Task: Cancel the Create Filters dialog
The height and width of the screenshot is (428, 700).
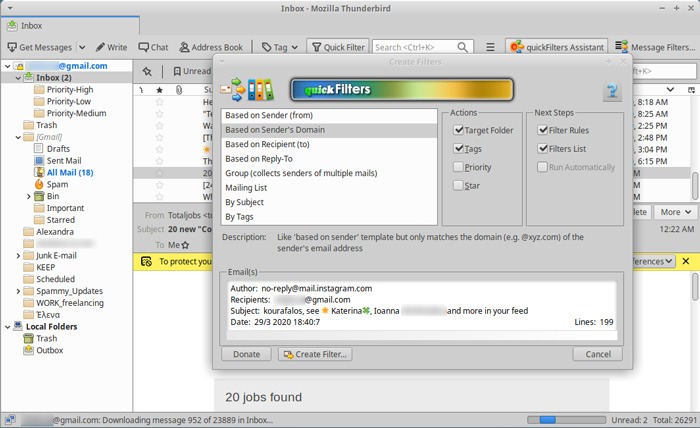Action: pyautogui.click(x=597, y=354)
